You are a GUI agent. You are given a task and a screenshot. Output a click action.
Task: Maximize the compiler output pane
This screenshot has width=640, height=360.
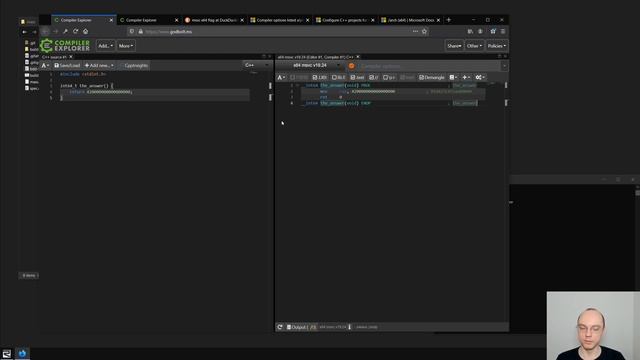[499, 56]
